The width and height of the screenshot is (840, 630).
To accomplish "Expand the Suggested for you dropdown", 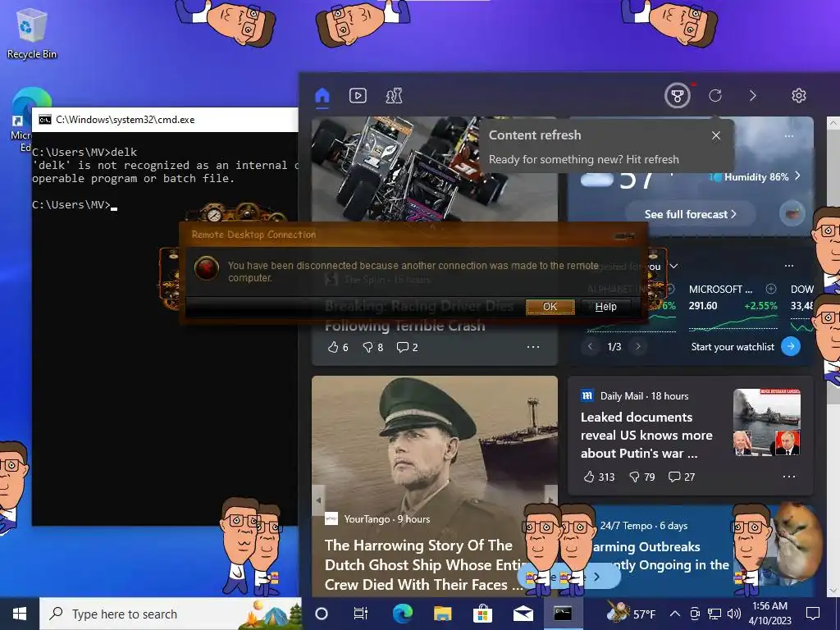I will tap(674, 267).
